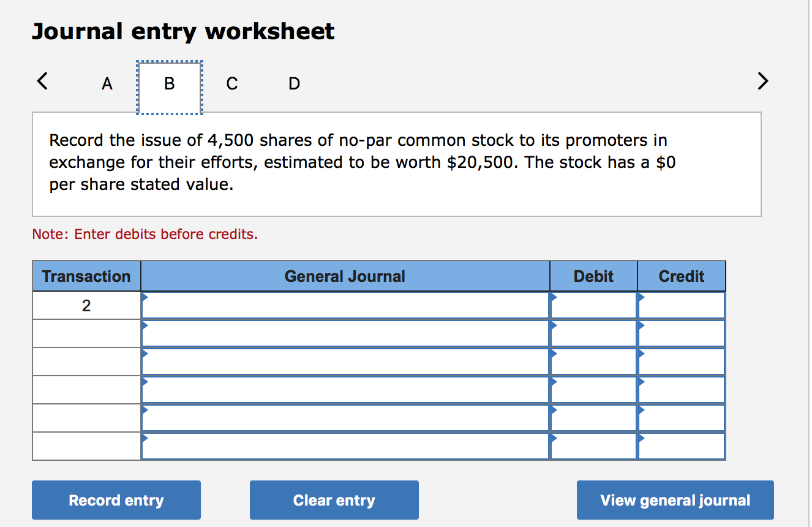812x527 pixels.
Task: Select the Debit cell in third row
Action: click(593, 362)
